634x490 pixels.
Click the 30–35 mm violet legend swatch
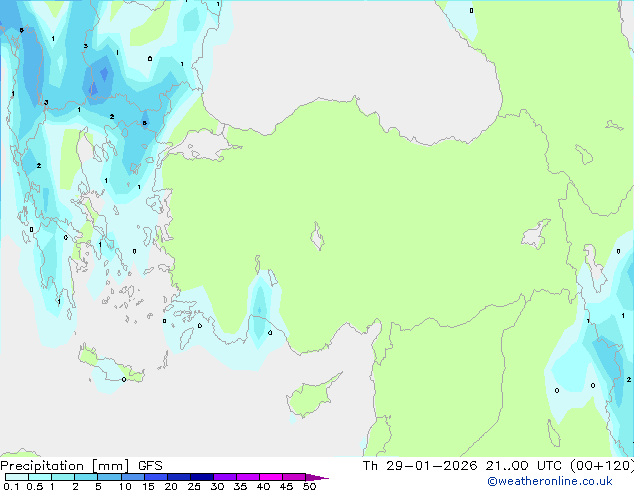224,477
